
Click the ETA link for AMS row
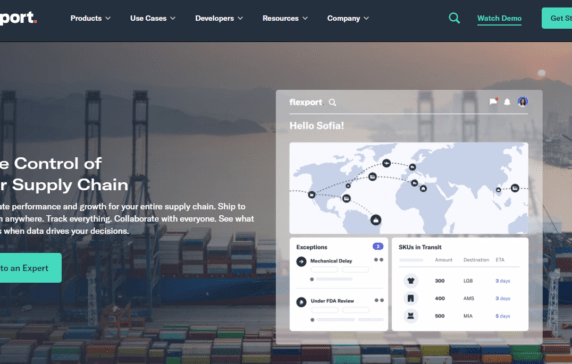pos(503,298)
